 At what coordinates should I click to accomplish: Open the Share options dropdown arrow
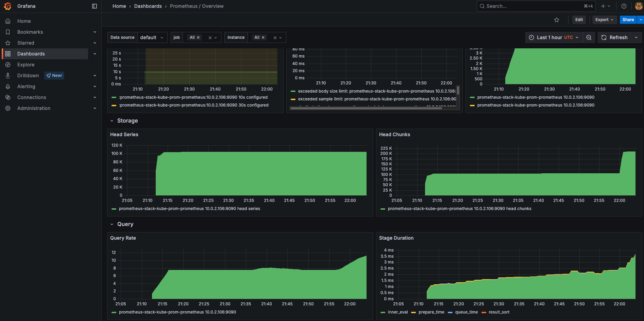point(641,20)
